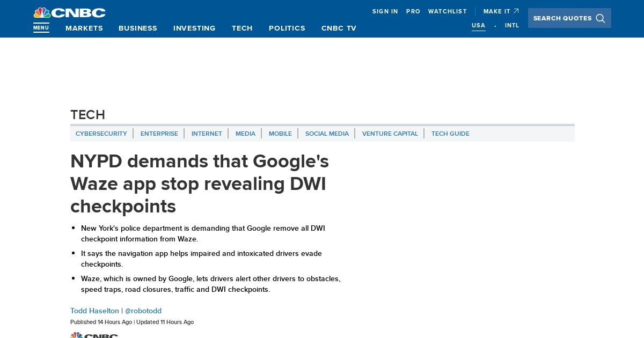Click the CNBC peacock logo

[x=69, y=13]
